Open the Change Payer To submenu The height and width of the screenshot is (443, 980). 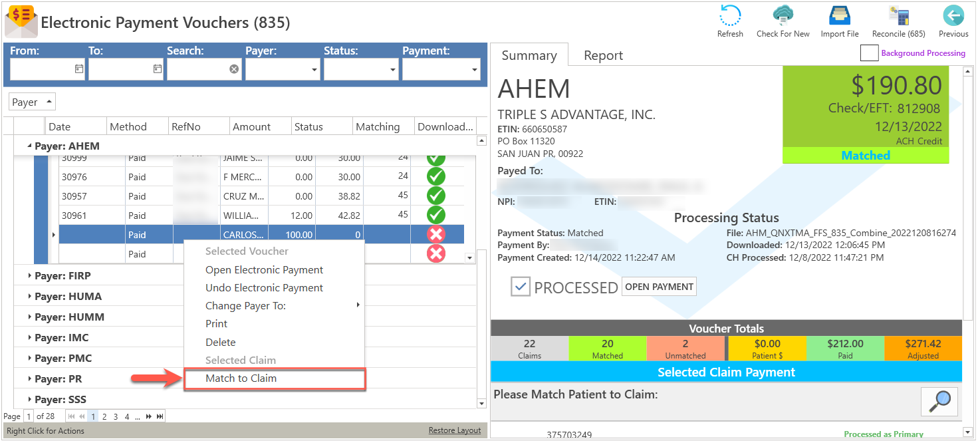click(274, 306)
